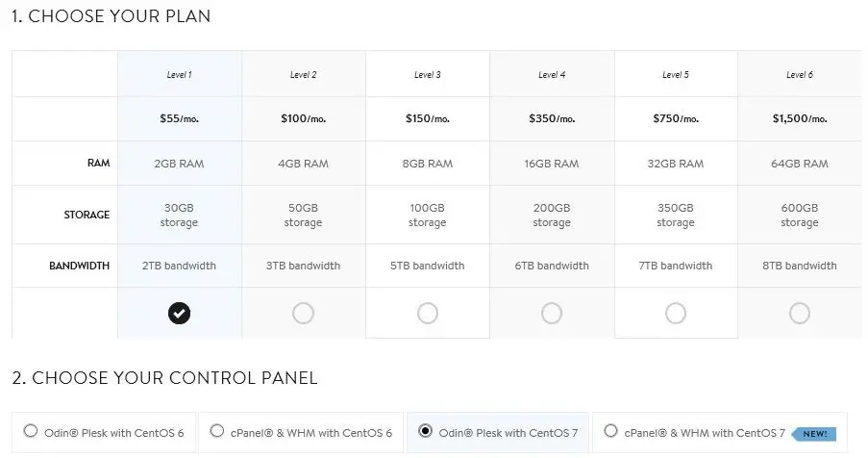Click the $350/mo. price cell

click(552, 118)
